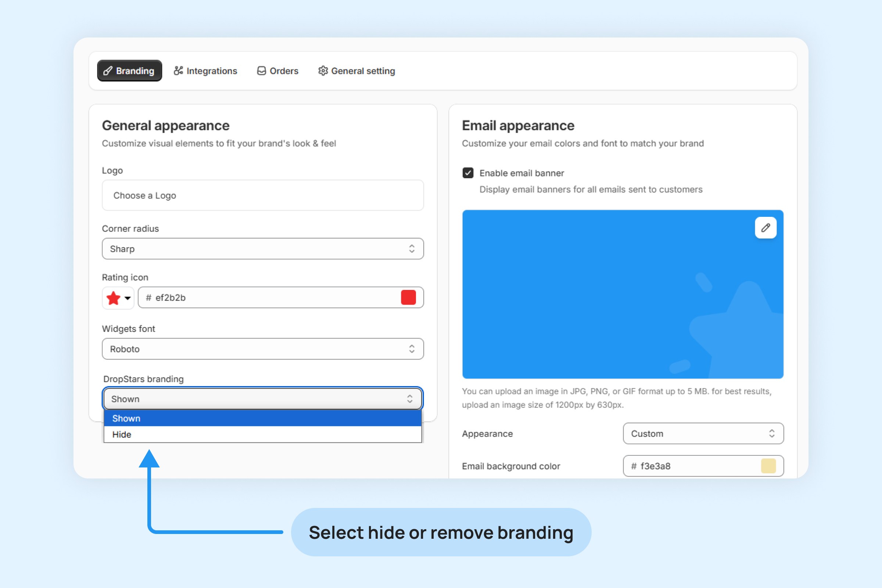This screenshot has height=588, width=882.
Task: Open the General setting tab
Action: 356,71
